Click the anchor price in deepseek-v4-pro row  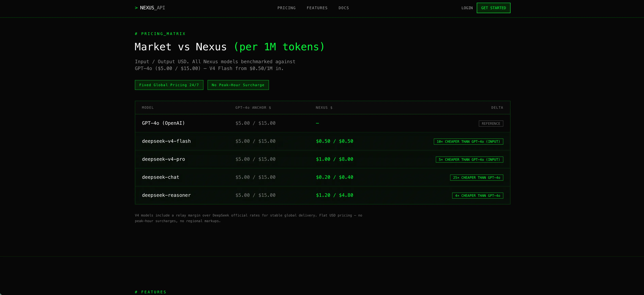255,159
